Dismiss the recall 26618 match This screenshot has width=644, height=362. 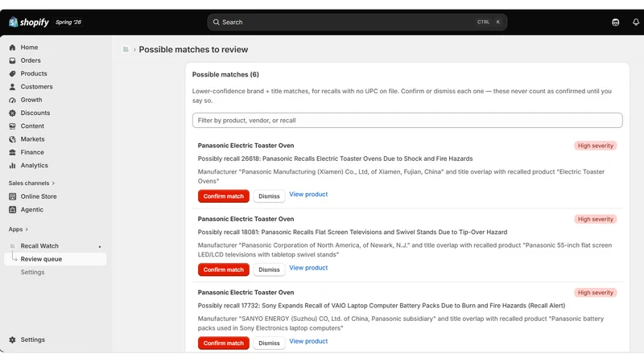coord(269,196)
